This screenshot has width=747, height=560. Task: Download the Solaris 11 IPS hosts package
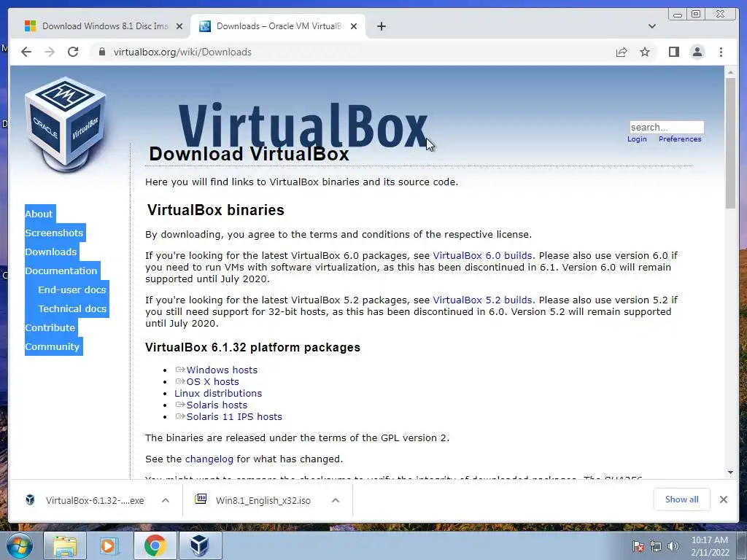pyautogui.click(x=234, y=416)
